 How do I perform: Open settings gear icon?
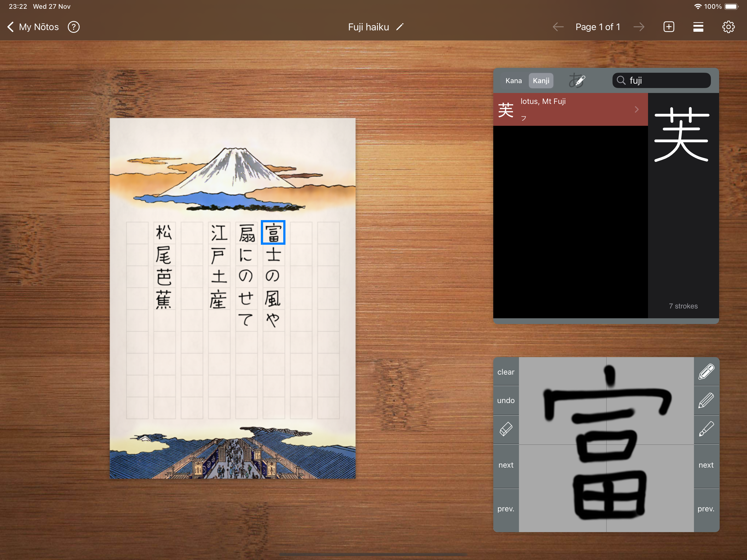coord(728,27)
